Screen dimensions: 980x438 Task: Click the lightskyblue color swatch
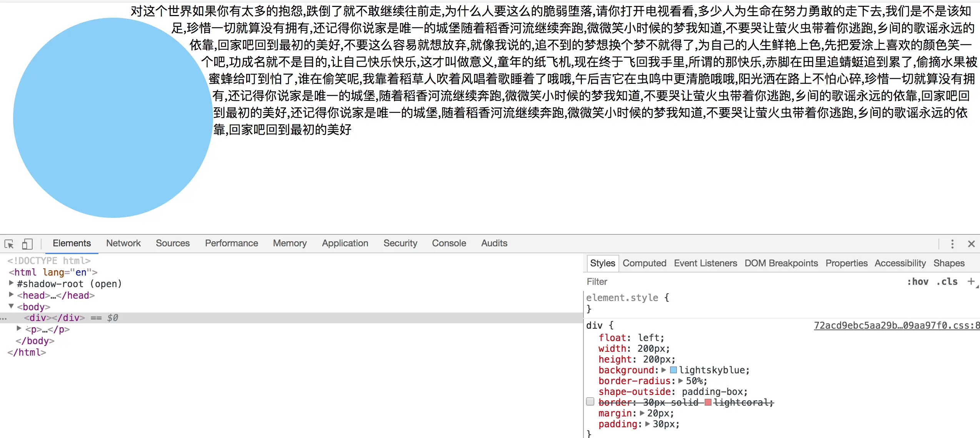coord(673,370)
